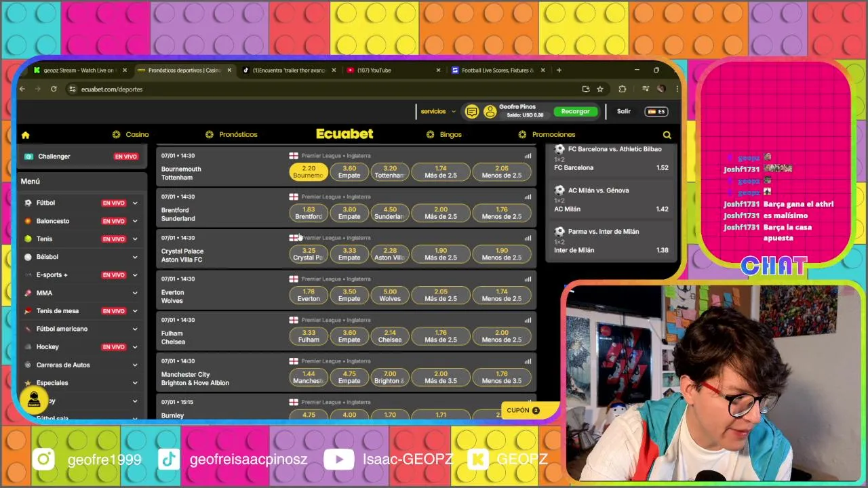Open the servicios dropdown

tap(438, 112)
